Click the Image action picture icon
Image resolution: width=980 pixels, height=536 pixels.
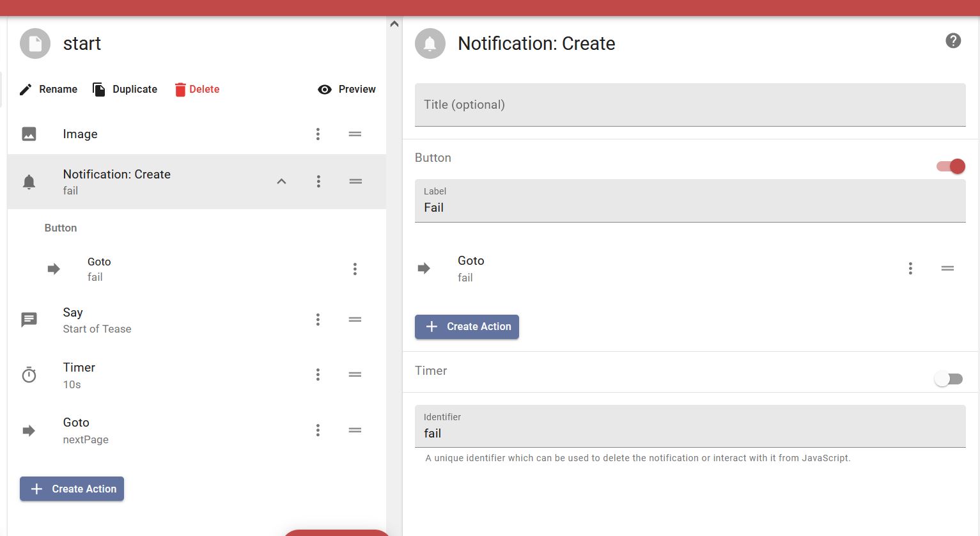click(x=29, y=134)
